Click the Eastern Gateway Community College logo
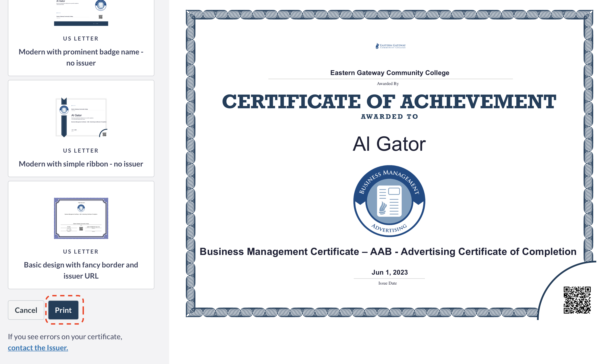Image resolution: width=604 pixels, height=364 pixels. click(390, 46)
